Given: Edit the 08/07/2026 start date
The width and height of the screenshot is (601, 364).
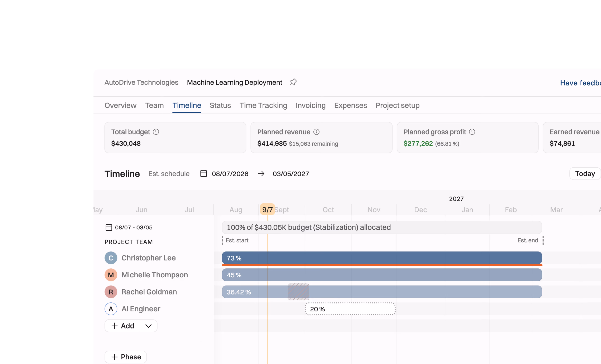Looking at the screenshot, I should tap(230, 174).
